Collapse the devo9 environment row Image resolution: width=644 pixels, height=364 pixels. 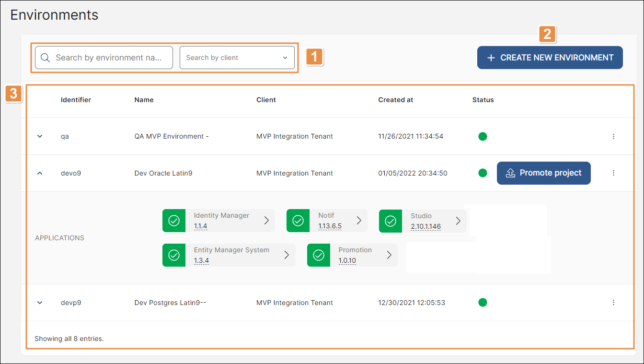pos(40,173)
